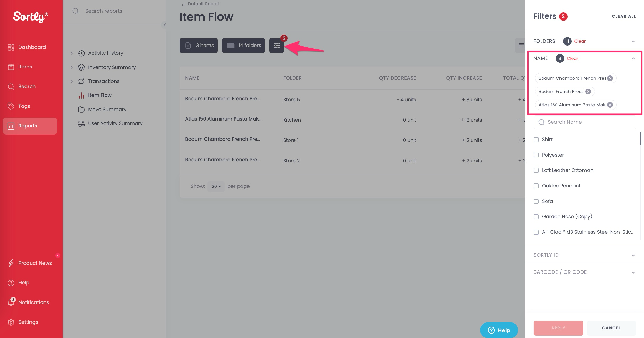Go to Dashboard in sidebar
This screenshot has height=338, width=644.
(32, 47)
